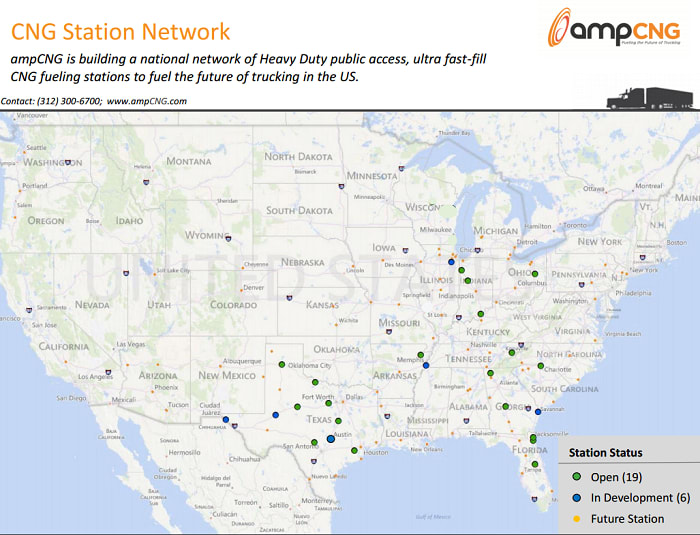Viewport: 700px width, 535px height.
Task: Click the 'Montana' state label
Action: click(x=189, y=161)
